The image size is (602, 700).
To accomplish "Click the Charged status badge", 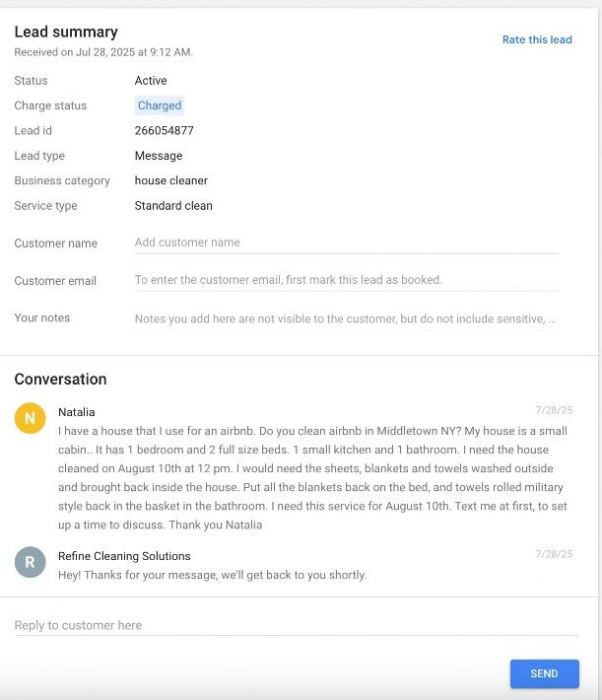I will pyautogui.click(x=160, y=105).
